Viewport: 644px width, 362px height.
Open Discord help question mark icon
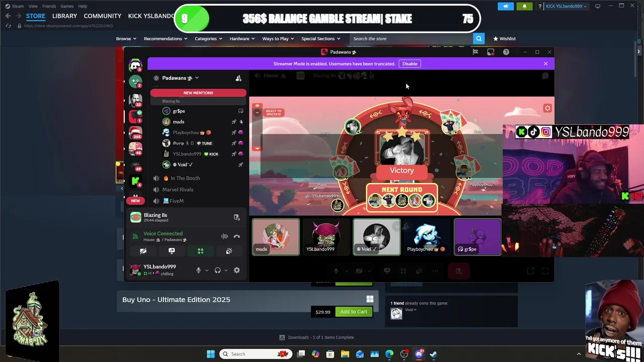(506, 52)
